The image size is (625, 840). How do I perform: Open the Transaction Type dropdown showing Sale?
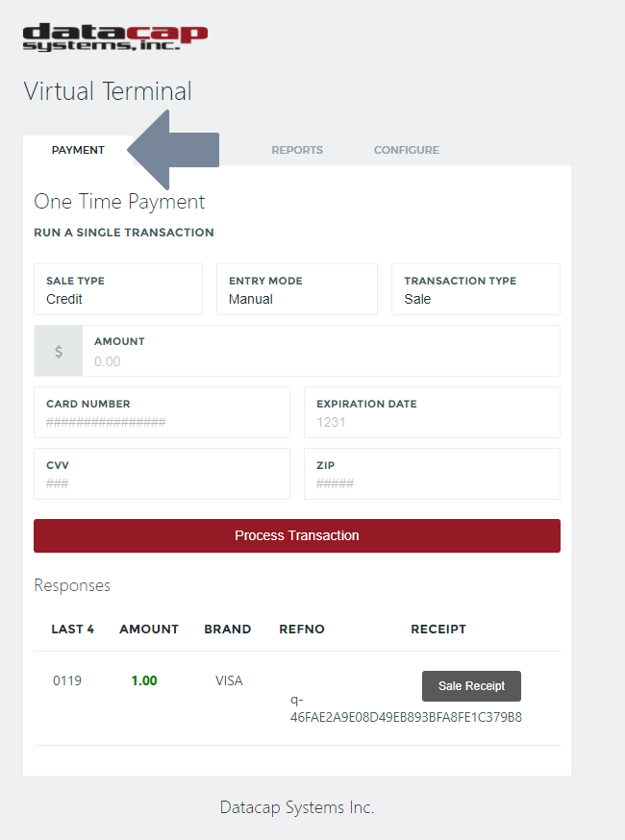coord(475,289)
